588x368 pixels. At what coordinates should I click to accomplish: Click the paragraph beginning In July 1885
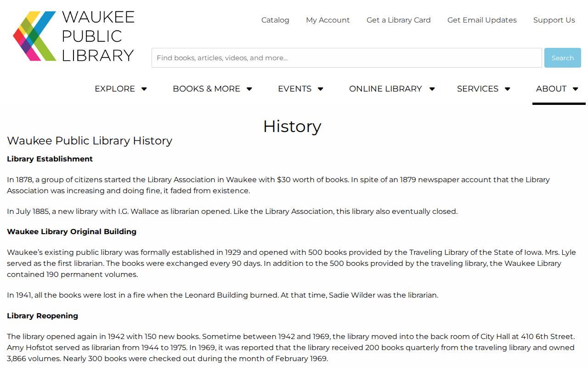coord(232,212)
